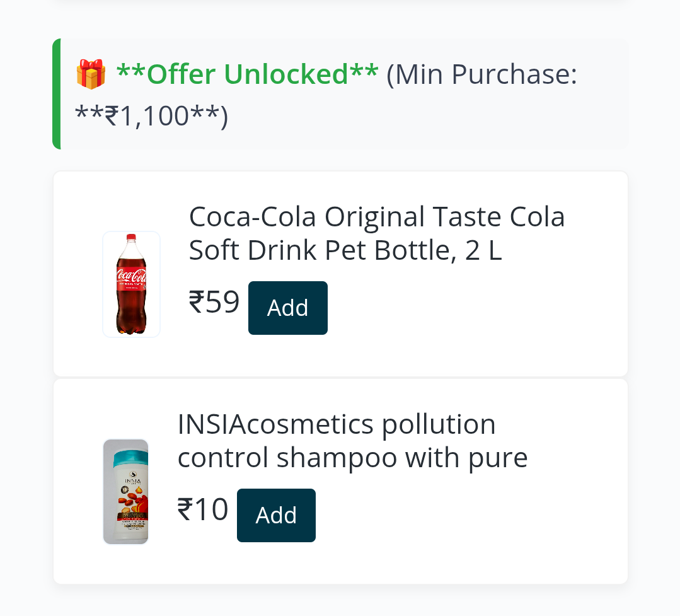Screen dimensions: 680x616
Task: Click the green accent bar on offer banner
Action: [x=56, y=94]
